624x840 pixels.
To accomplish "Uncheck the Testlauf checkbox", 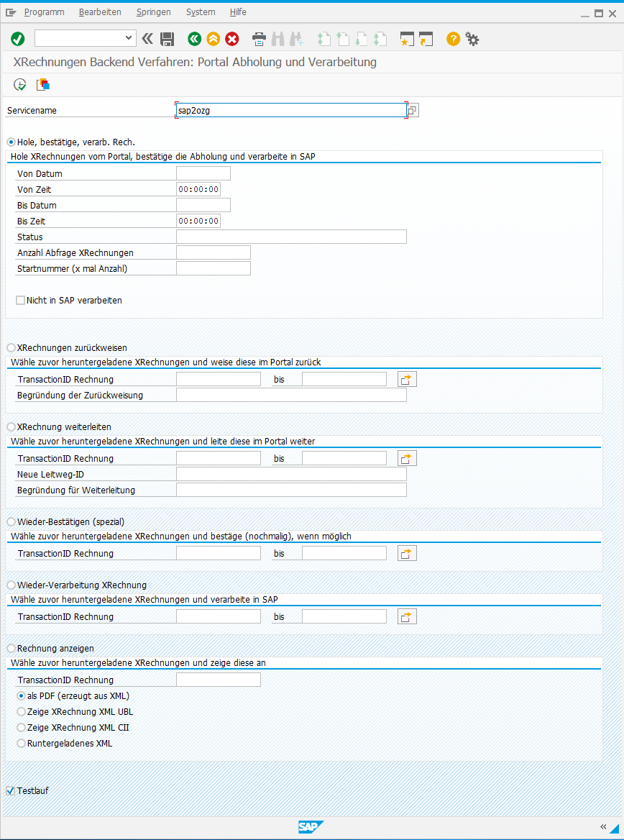I will click(10, 790).
